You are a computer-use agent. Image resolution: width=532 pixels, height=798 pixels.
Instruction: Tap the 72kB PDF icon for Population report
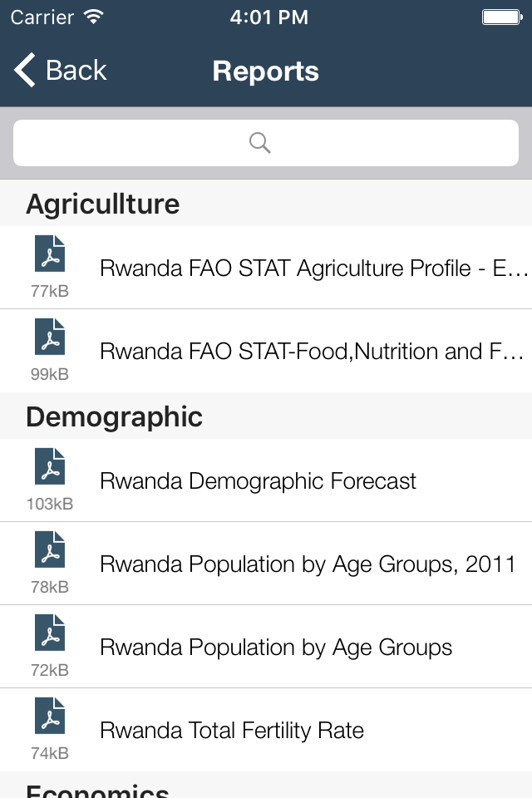pyautogui.click(x=50, y=633)
